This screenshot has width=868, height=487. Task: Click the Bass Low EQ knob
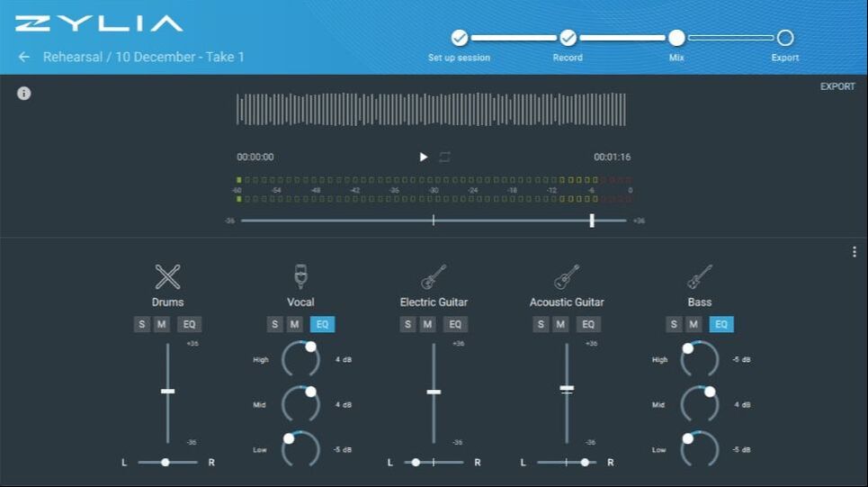pyautogui.click(x=687, y=438)
